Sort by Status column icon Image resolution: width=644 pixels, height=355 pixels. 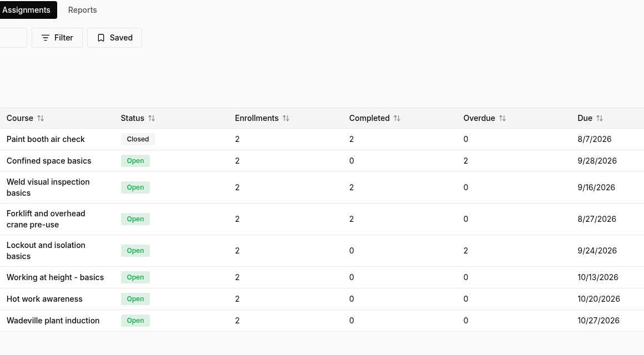(x=152, y=118)
